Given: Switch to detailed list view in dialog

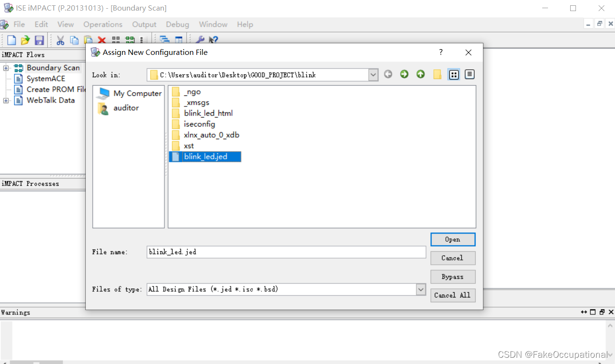Looking at the screenshot, I should [x=470, y=74].
